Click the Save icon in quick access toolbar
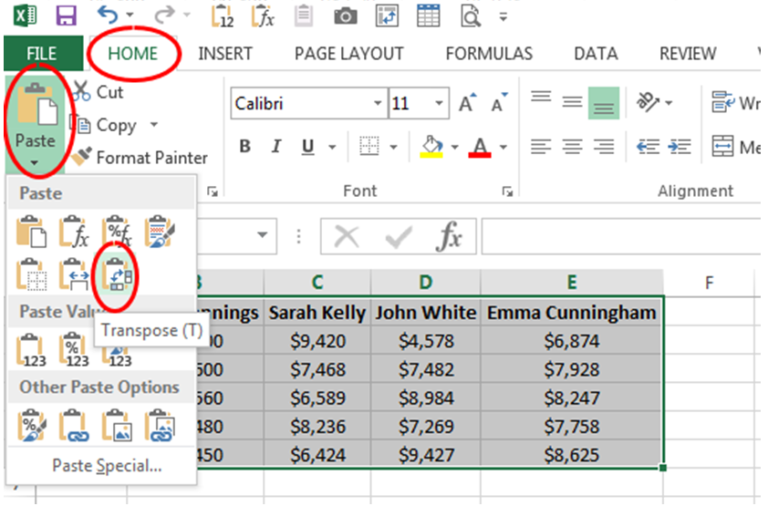768x506 pixels. (66, 16)
